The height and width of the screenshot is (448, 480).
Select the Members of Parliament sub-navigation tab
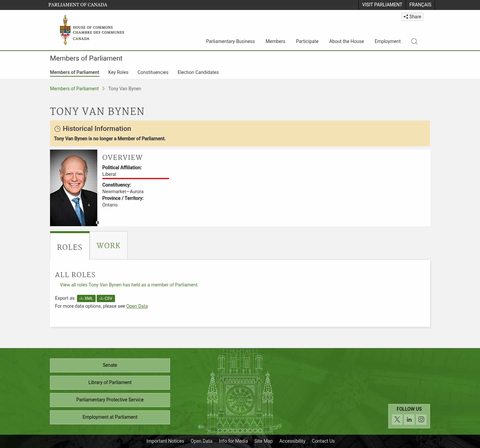[75, 72]
